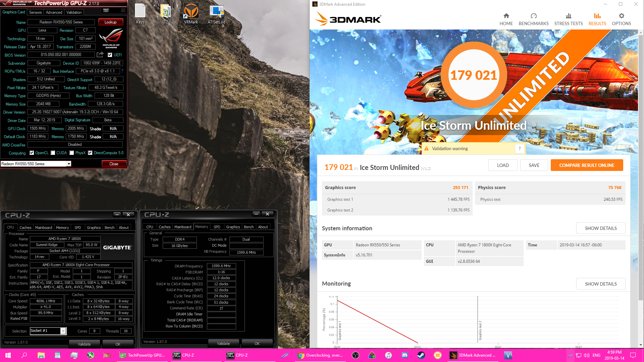Expand the GPU-Z graphics card selection dropdown

(68, 164)
